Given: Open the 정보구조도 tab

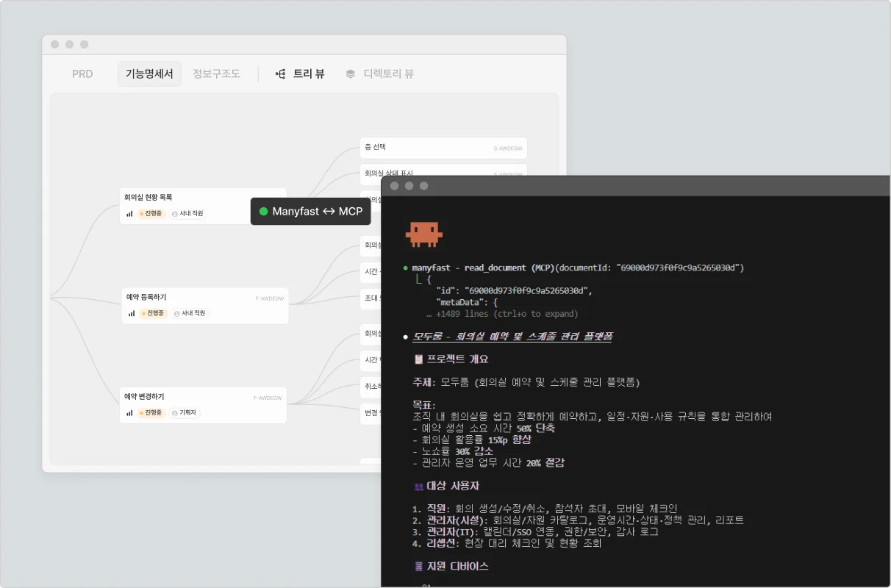Looking at the screenshot, I should [x=216, y=74].
